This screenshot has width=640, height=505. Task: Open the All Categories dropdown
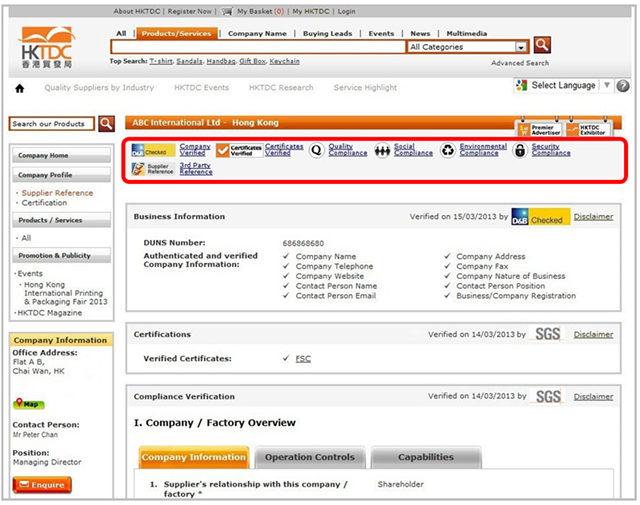click(468, 47)
